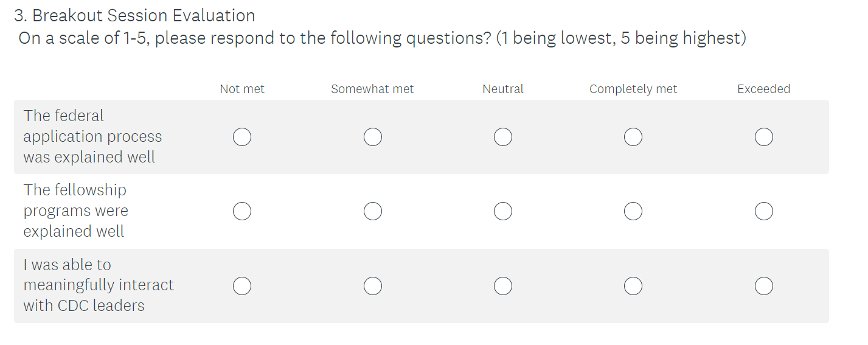
Task: Click the Completely met column header
Action: pos(633,89)
